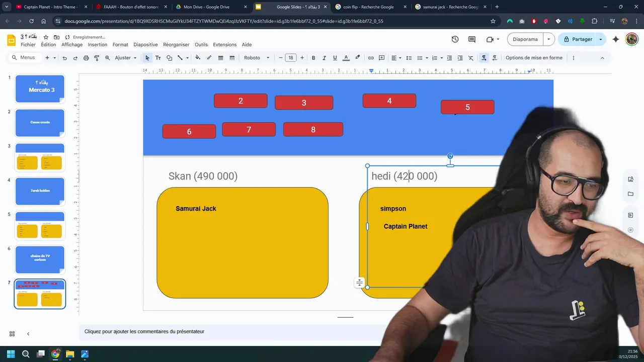
Task: Click the Undo arrow in toolbar
Action: click(x=64, y=58)
